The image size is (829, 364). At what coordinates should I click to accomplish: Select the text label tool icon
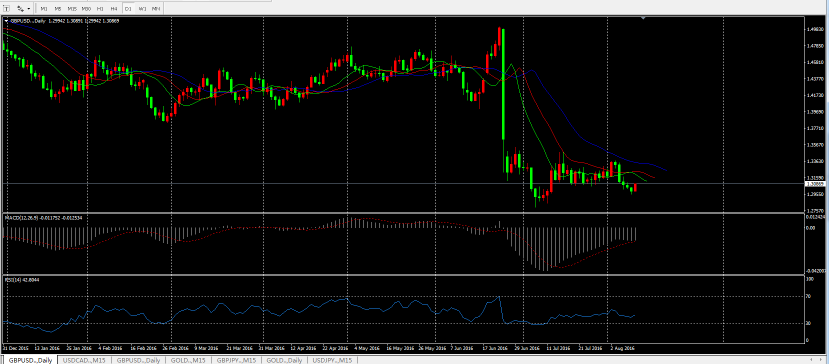(6, 8)
